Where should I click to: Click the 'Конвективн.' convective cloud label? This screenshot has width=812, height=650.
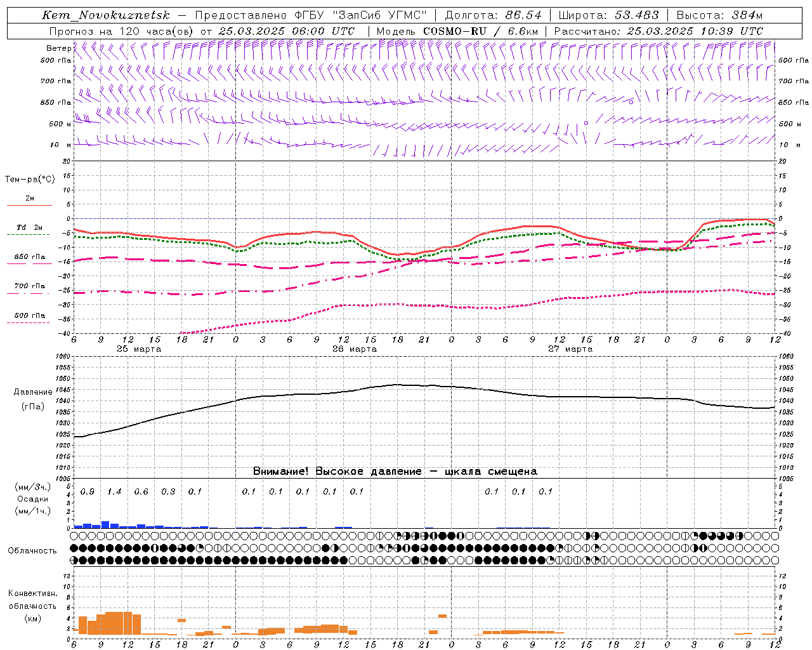coord(32,594)
